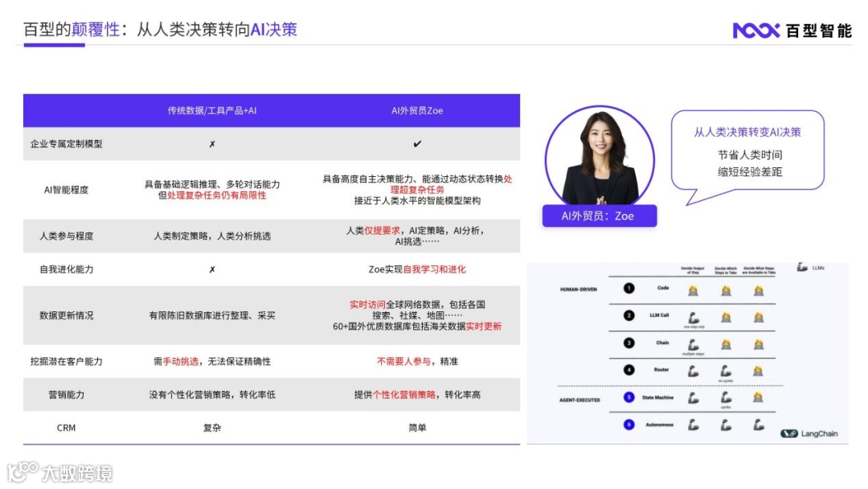868x489 pixels.
Task: Click the 'Decide Output of Step' column heading
Action: (x=693, y=270)
